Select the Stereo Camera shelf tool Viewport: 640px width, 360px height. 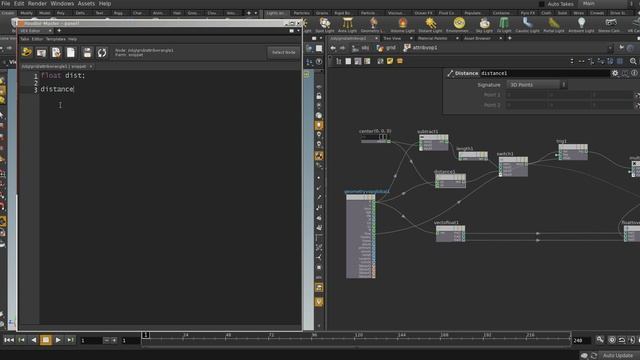[x=610, y=24]
